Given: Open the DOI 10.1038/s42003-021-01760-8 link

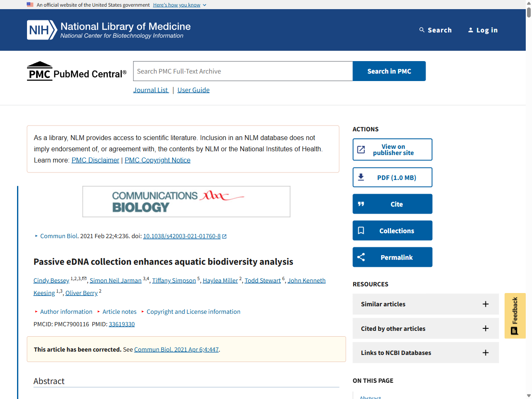Looking at the screenshot, I should (182, 236).
